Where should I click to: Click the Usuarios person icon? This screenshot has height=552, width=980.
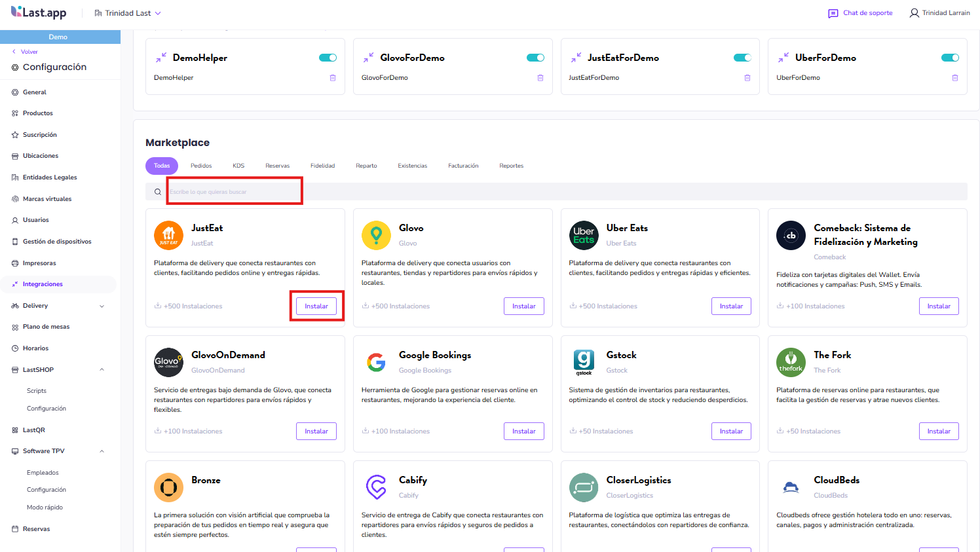point(15,221)
